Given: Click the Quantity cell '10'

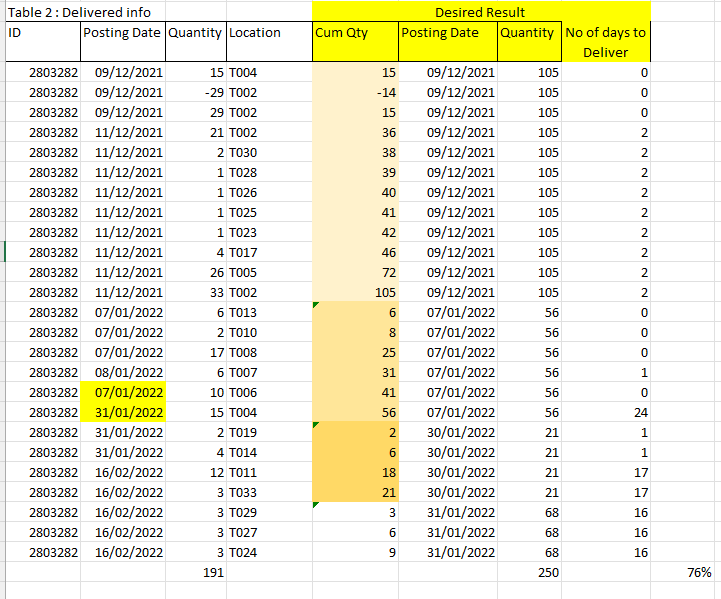Looking at the screenshot, I should tap(196, 392).
